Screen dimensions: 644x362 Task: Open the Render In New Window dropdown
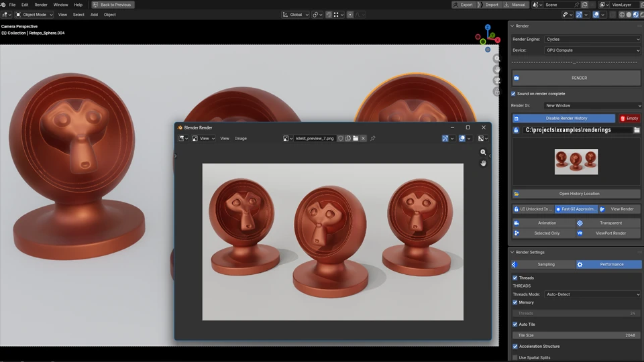pyautogui.click(x=592, y=105)
